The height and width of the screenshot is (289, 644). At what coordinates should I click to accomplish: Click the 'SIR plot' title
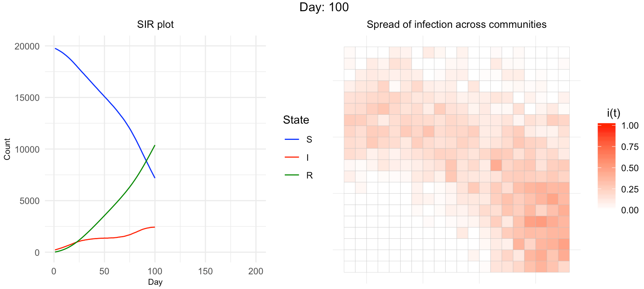point(155,24)
